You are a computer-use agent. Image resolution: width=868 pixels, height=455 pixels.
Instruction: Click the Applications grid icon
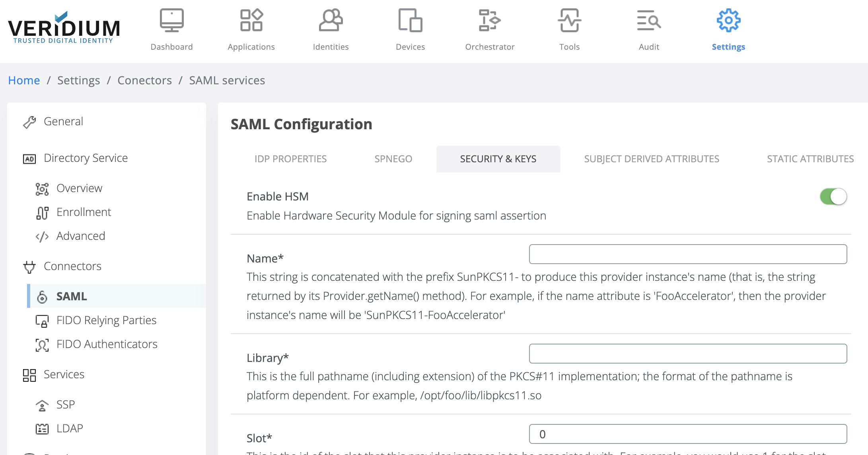[x=251, y=21]
